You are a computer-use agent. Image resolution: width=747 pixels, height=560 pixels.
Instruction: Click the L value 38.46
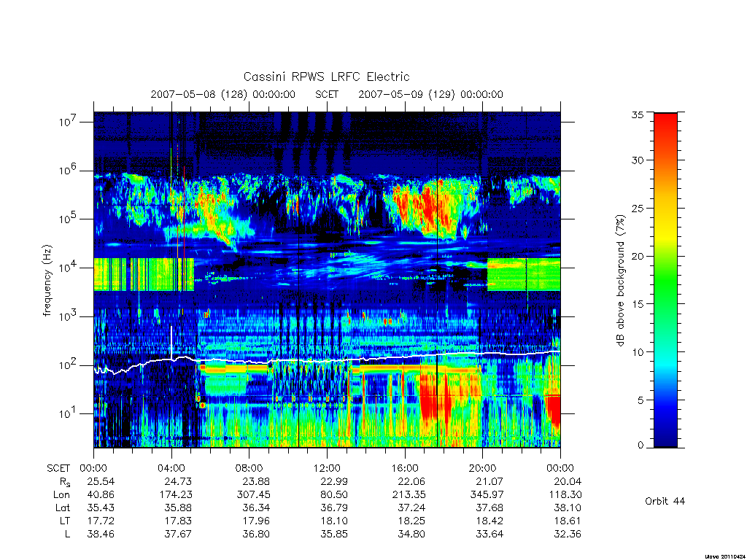tap(101, 534)
